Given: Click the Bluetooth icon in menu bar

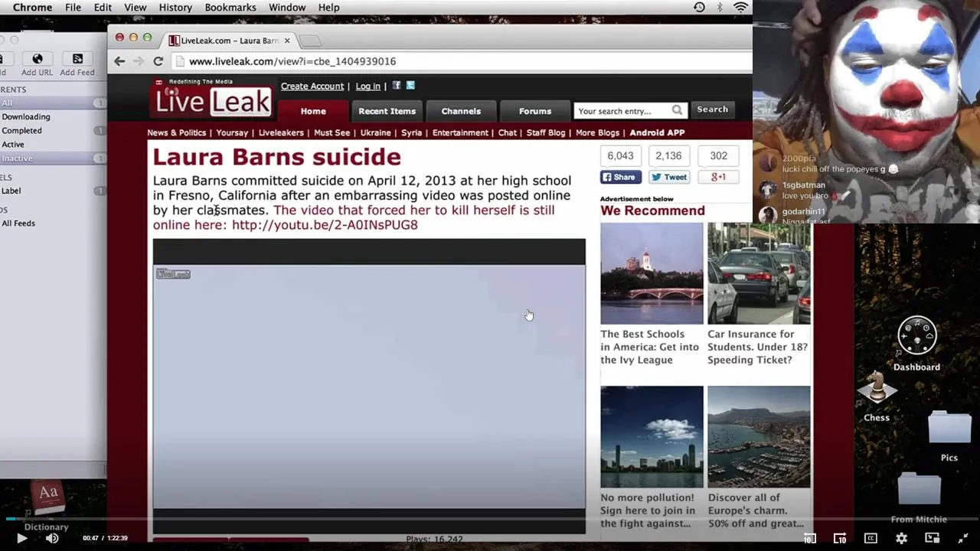Looking at the screenshot, I should click(x=720, y=8).
